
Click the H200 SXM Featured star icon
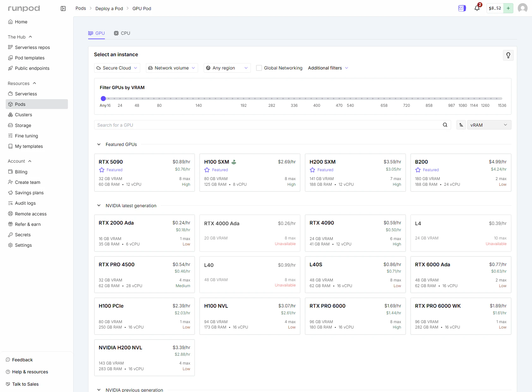(312, 170)
